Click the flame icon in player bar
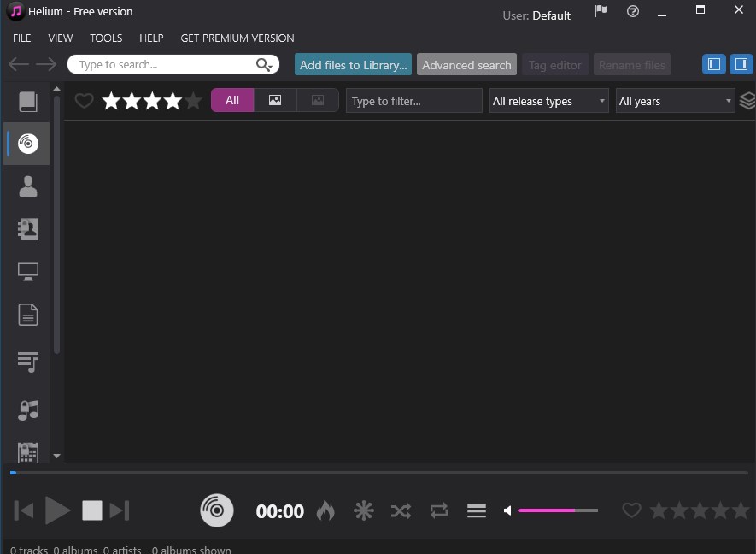This screenshot has height=554, width=756. [x=325, y=511]
